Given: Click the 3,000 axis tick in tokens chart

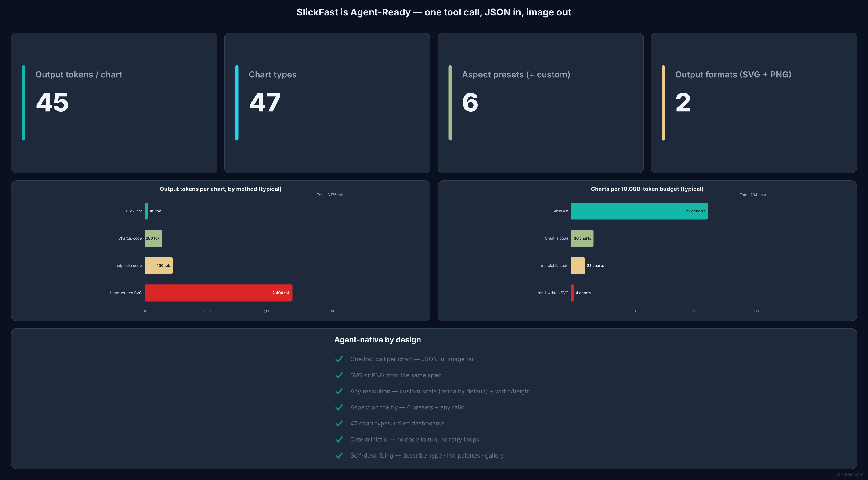Looking at the screenshot, I should [x=329, y=311].
